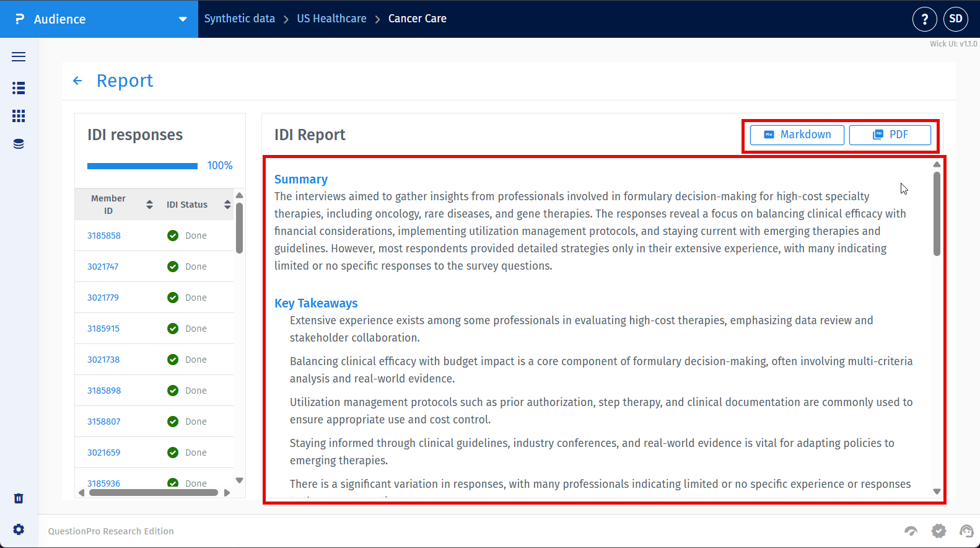Viewport: 980px width, 548px height.
Task: Open member 3185936 response
Action: tap(104, 484)
